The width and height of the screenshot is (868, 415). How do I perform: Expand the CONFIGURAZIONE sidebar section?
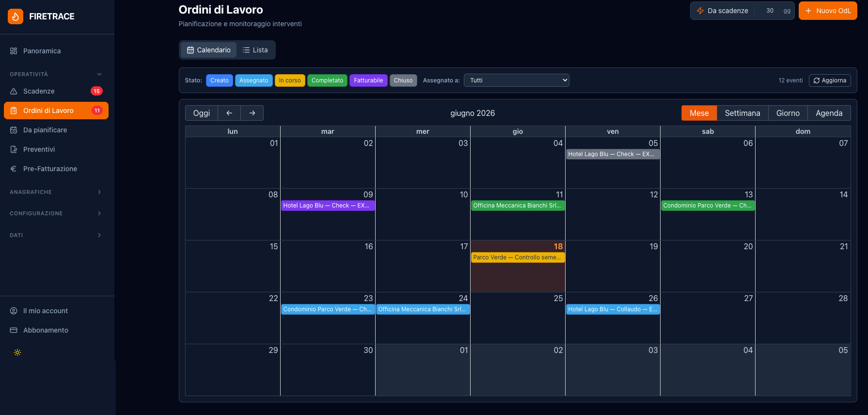click(56, 213)
